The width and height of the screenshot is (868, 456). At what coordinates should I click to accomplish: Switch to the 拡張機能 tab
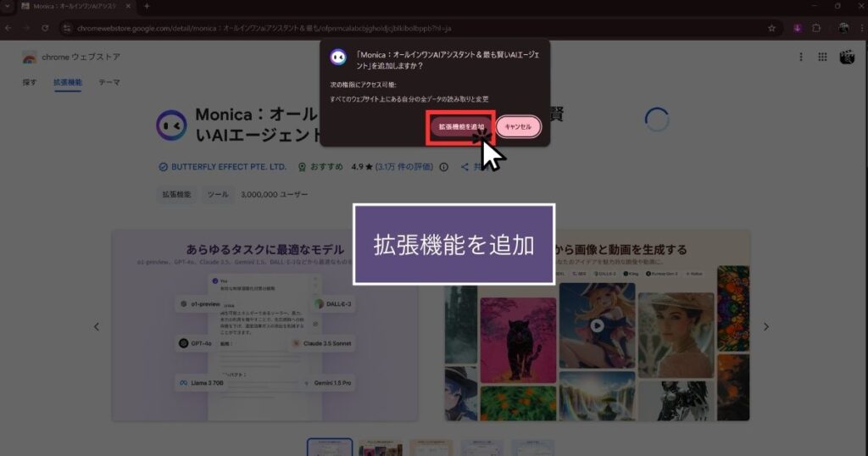point(68,82)
